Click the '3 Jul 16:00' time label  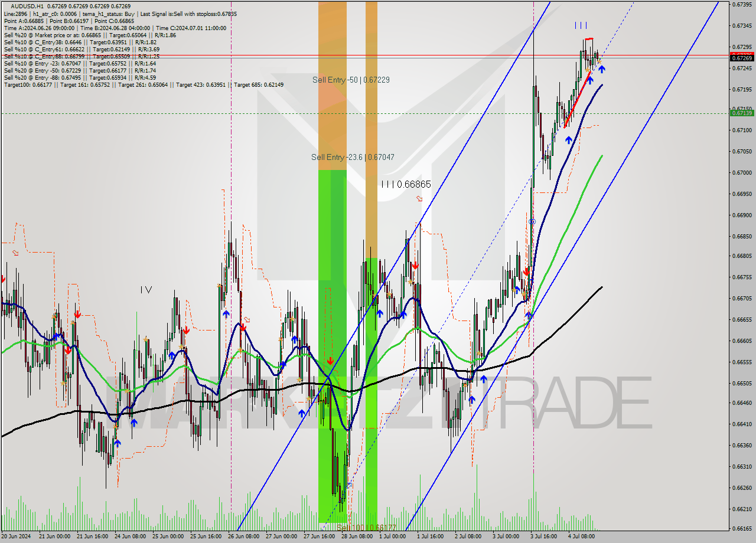[x=544, y=537]
